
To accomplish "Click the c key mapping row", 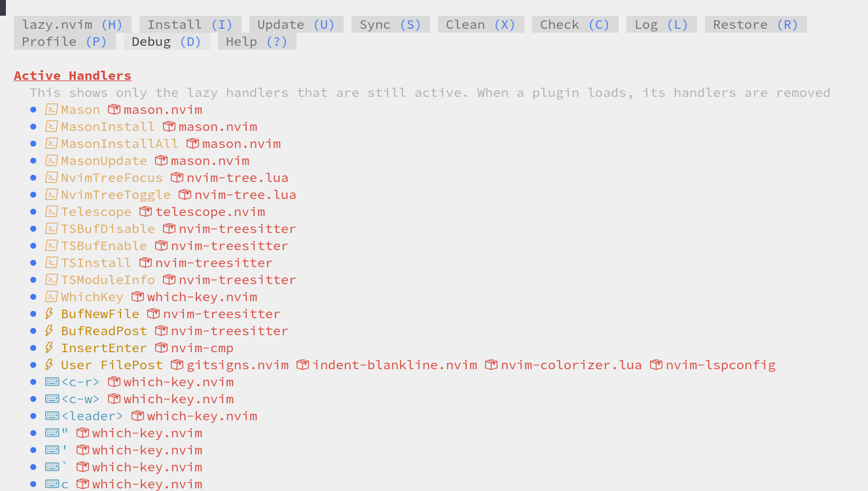I will coord(65,484).
